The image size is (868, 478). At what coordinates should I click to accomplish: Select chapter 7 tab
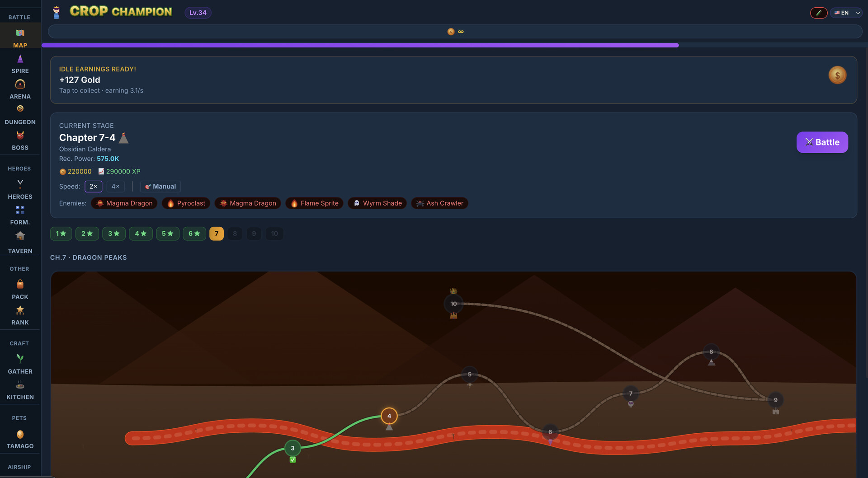(217, 234)
